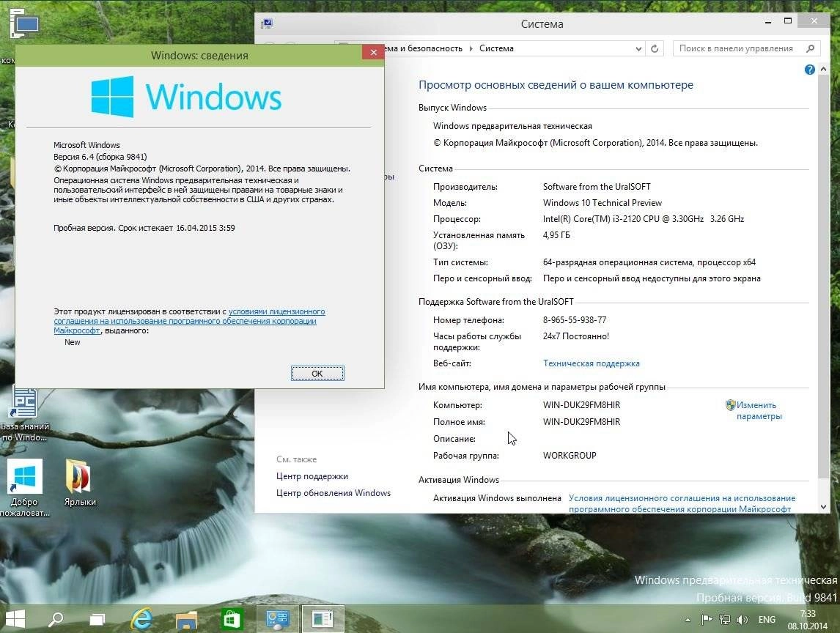Screen dimensions: 840x633
Task: Click OK in the Windows info dialog
Action: (317, 373)
